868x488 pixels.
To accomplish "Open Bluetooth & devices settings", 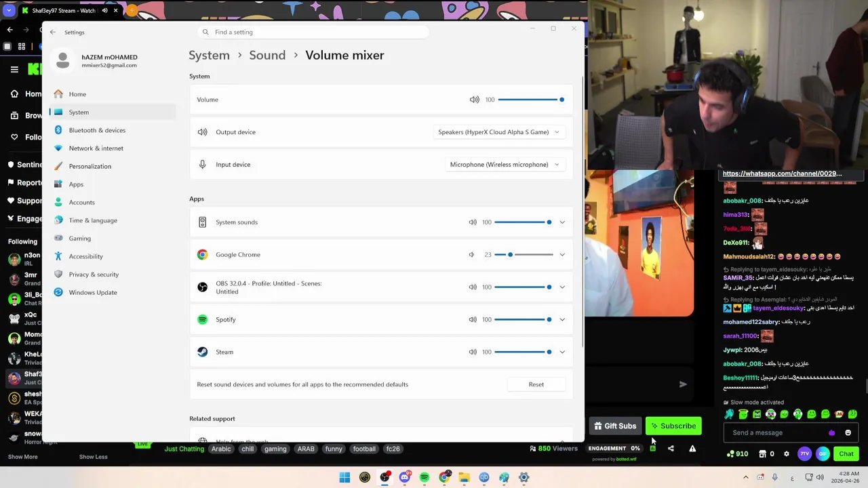I will pos(113,130).
